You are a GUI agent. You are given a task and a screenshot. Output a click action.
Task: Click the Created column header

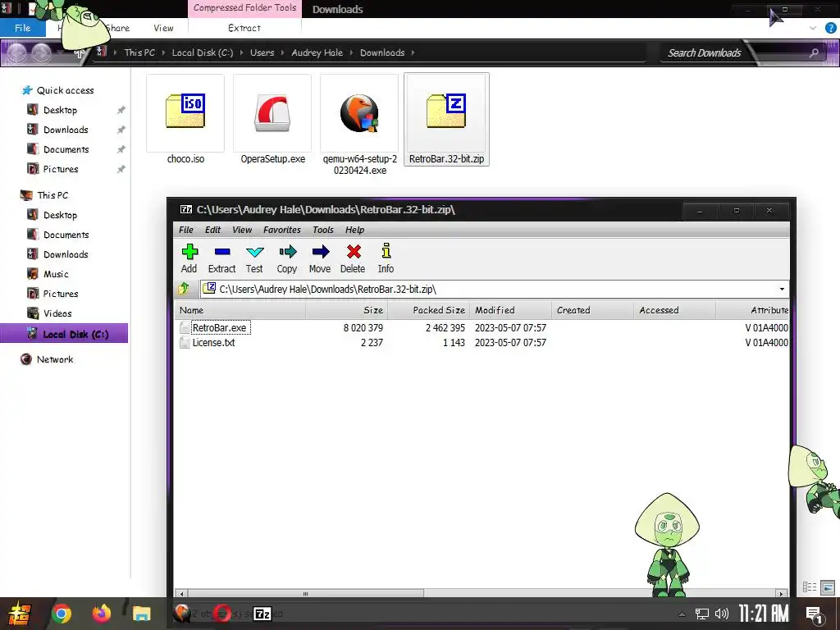coord(592,310)
